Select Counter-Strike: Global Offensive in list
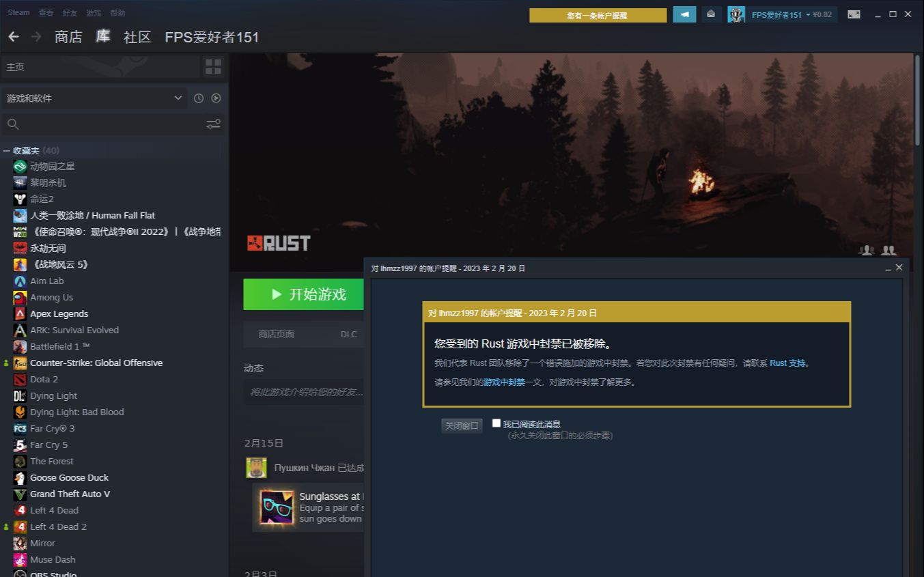 click(x=96, y=363)
